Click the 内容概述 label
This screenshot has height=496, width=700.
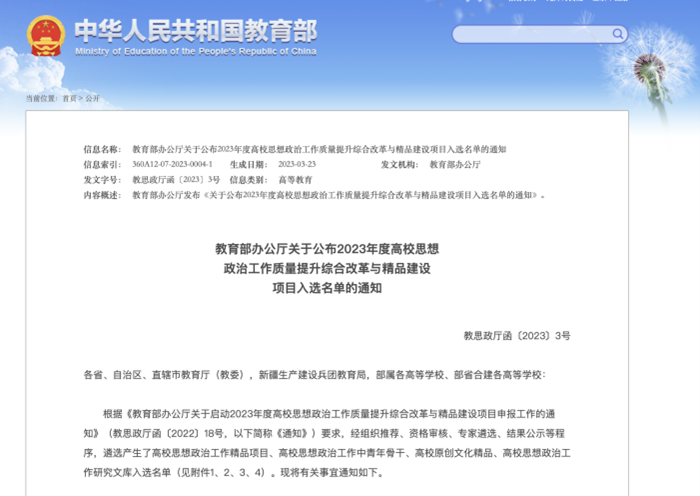(x=102, y=195)
